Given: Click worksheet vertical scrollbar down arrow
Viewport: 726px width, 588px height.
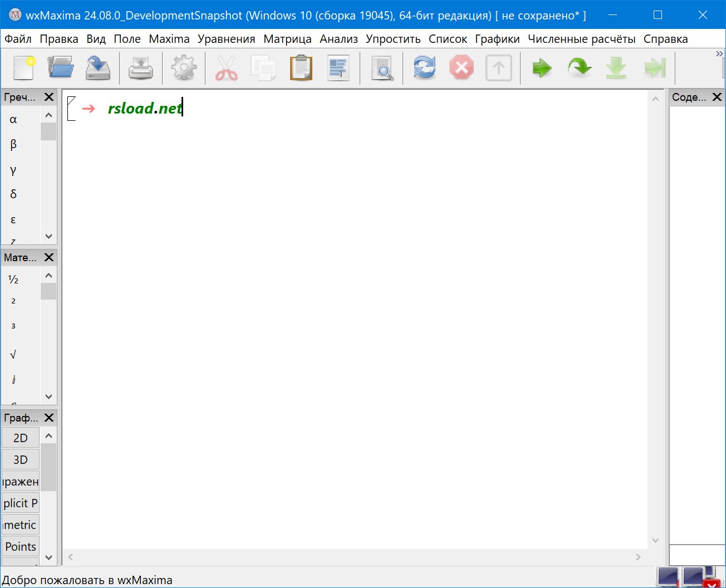Looking at the screenshot, I should click(x=655, y=540).
